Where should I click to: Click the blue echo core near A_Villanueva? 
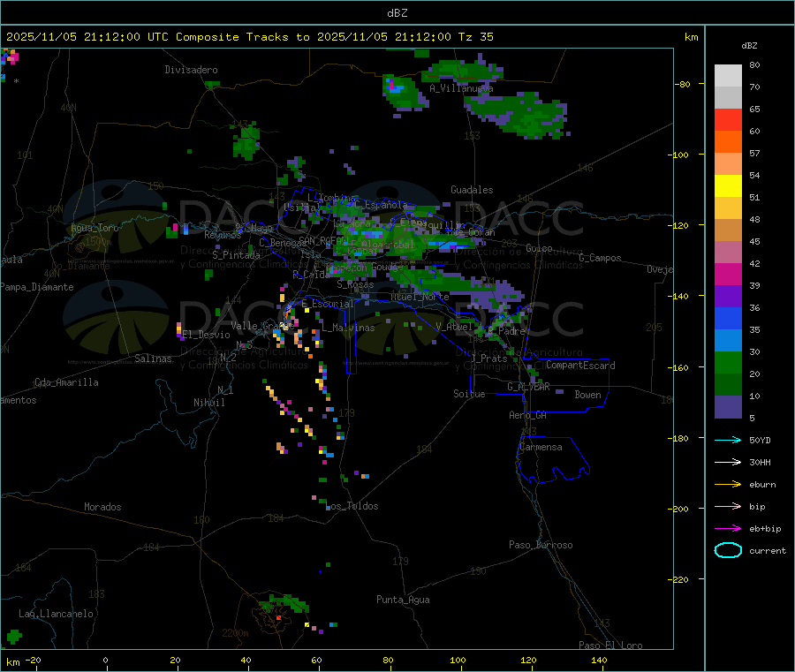395,87
